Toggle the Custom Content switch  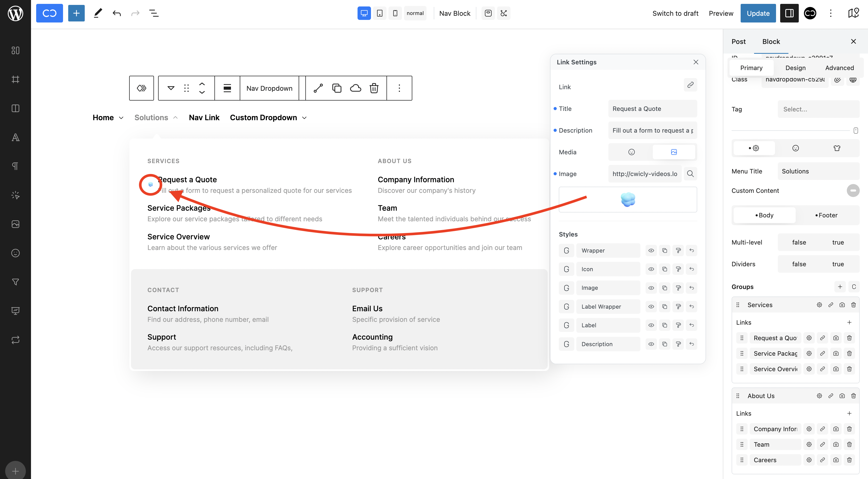[x=853, y=191]
